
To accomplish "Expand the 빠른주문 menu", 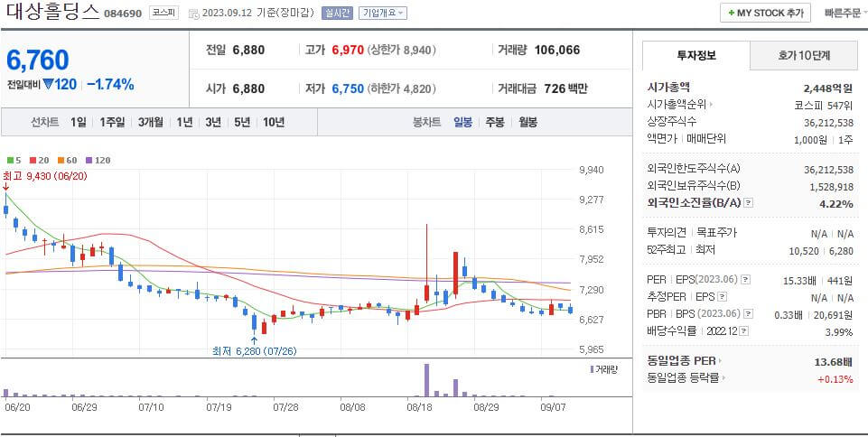I will pyautogui.click(x=845, y=13).
